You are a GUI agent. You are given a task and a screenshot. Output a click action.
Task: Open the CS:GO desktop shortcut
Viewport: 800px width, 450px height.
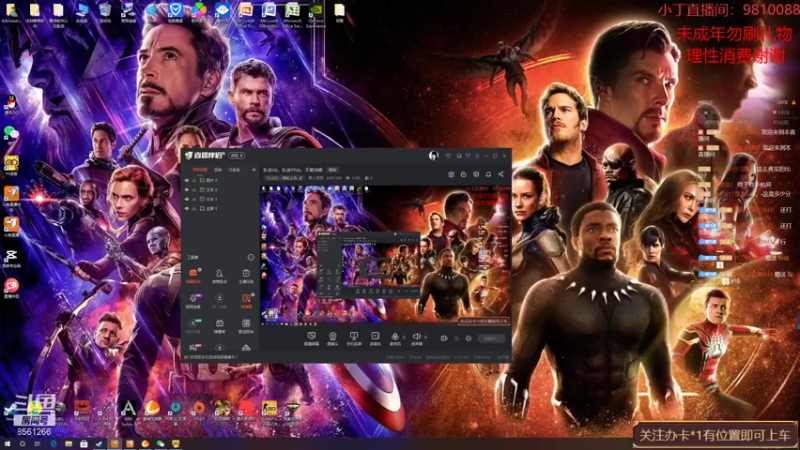click(x=269, y=411)
